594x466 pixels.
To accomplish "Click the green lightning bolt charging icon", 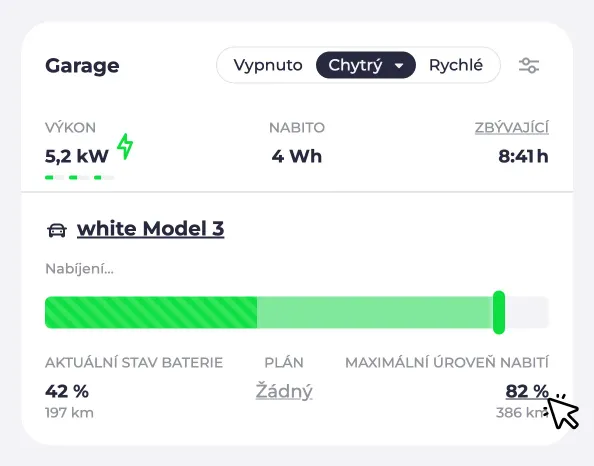I will pyautogui.click(x=125, y=146).
